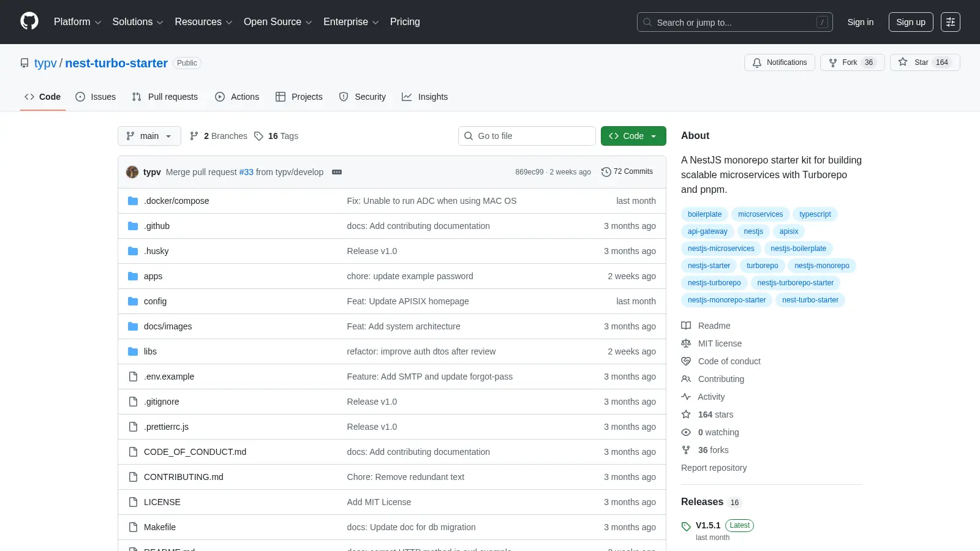The image size is (980, 551).
Task: Click the folder icon for apps
Action: (133, 276)
